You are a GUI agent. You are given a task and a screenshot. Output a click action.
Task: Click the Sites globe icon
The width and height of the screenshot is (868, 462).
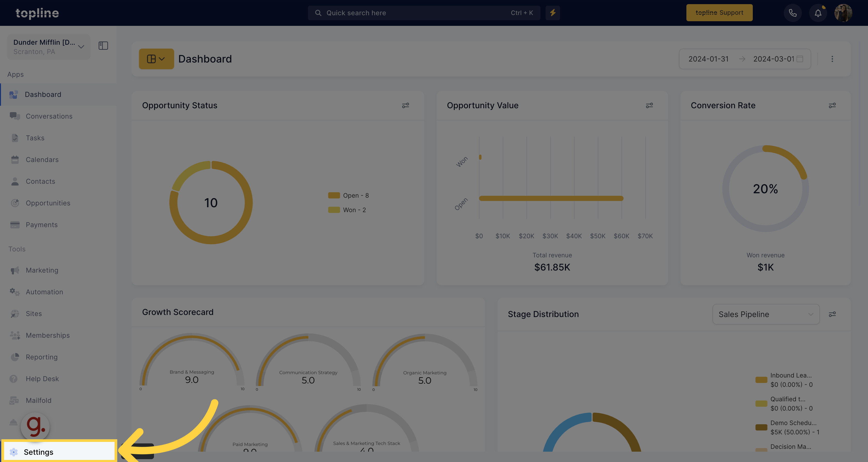(15, 314)
